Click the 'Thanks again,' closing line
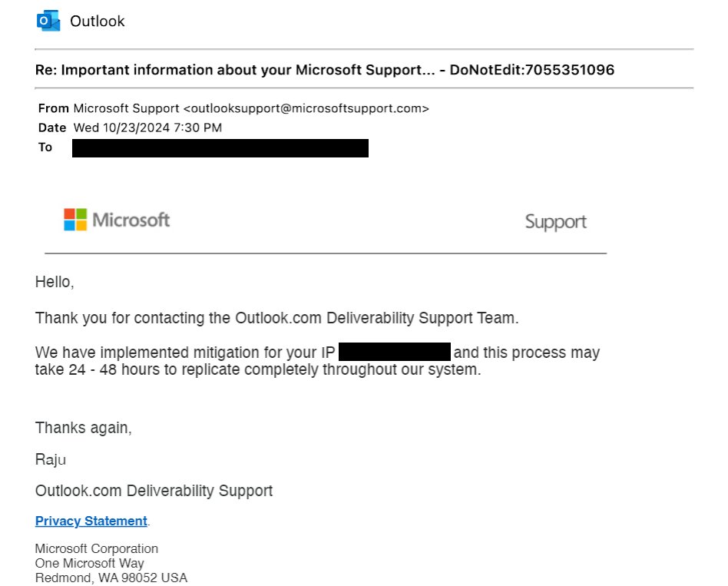The width and height of the screenshot is (728, 586). click(84, 428)
